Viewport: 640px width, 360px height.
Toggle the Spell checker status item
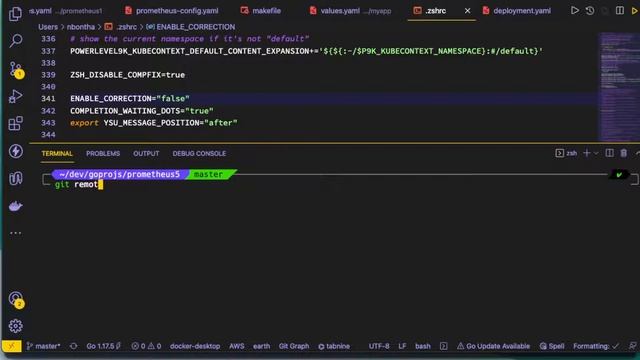pyautogui.click(x=552, y=346)
